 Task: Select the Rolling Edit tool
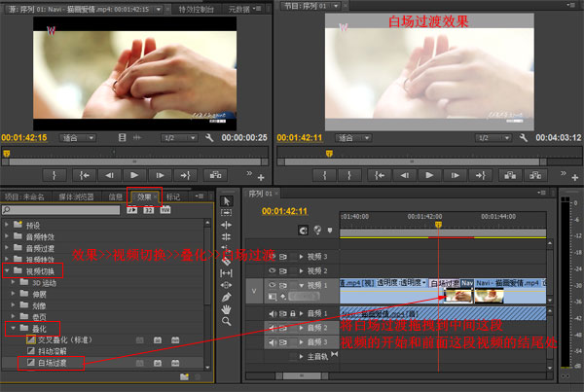coord(227,236)
